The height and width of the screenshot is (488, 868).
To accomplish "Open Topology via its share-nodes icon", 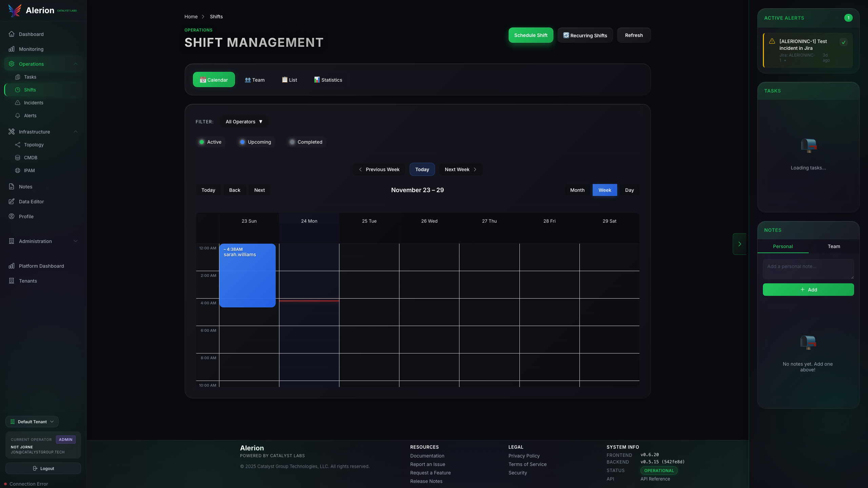I will pos(18,145).
